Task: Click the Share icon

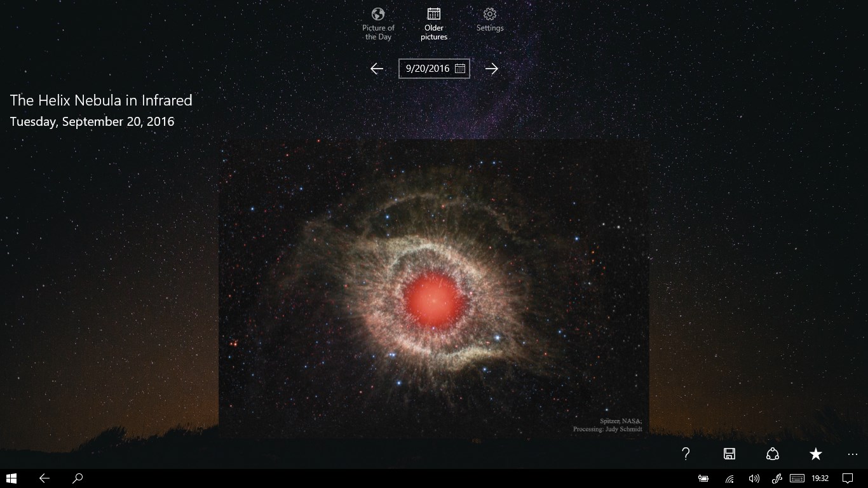Action: [x=772, y=454]
